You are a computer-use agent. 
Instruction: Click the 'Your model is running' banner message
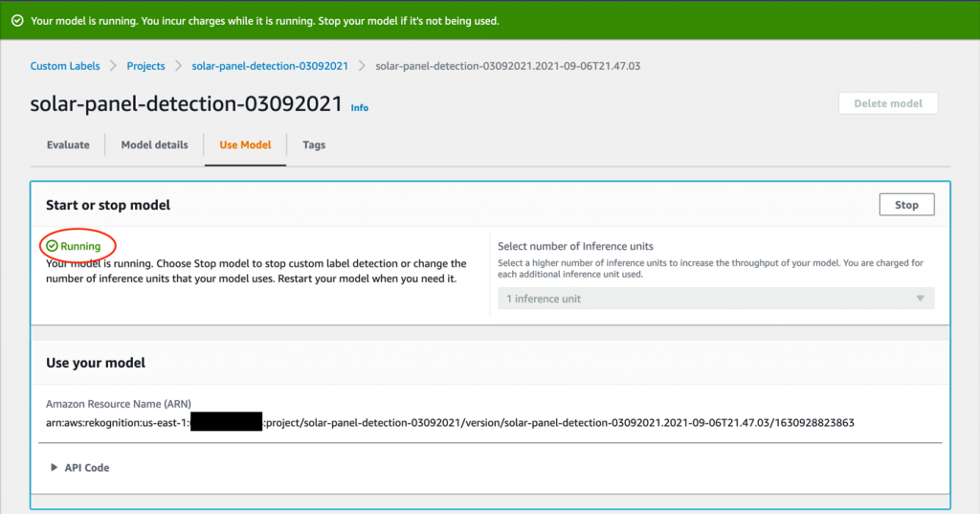pyautogui.click(x=265, y=21)
